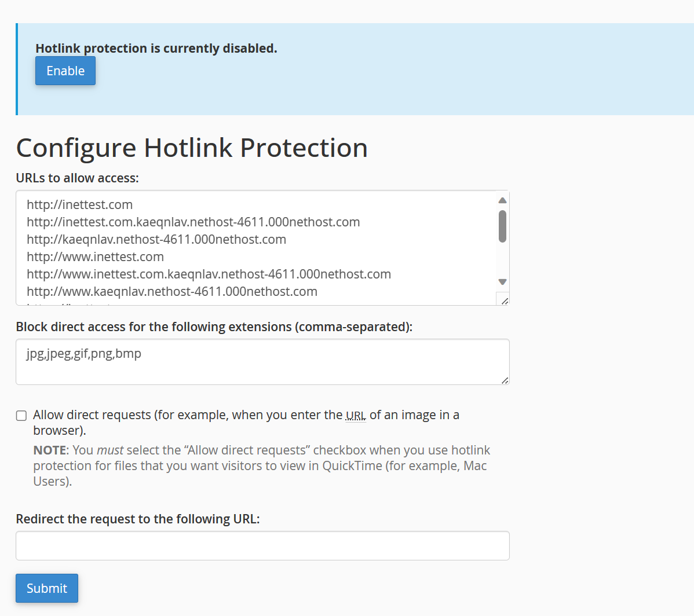Click the "Redirect the request" field label
The height and width of the screenshot is (616, 694).
pyautogui.click(x=138, y=519)
